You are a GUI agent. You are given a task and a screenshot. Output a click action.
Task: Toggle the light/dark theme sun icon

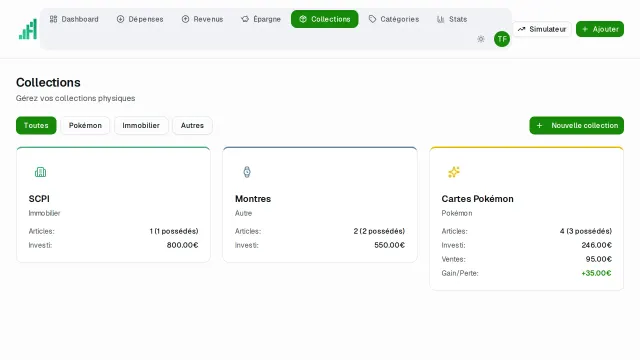click(481, 39)
